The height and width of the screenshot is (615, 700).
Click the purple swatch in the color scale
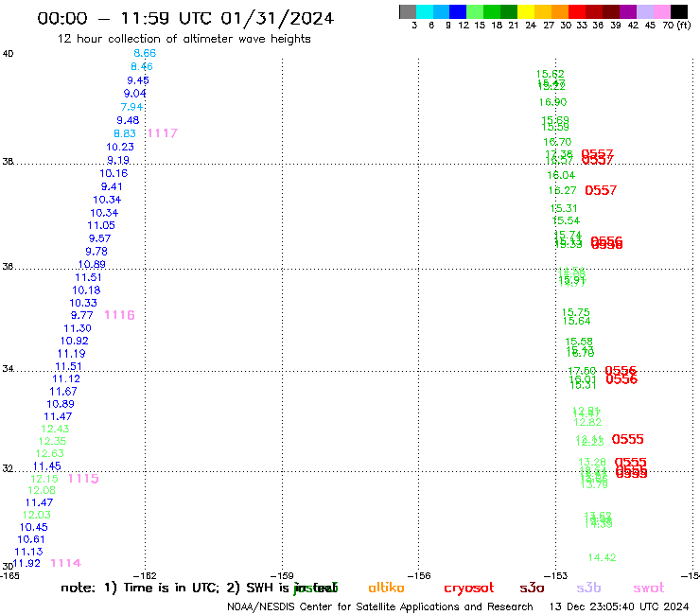[x=628, y=11]
